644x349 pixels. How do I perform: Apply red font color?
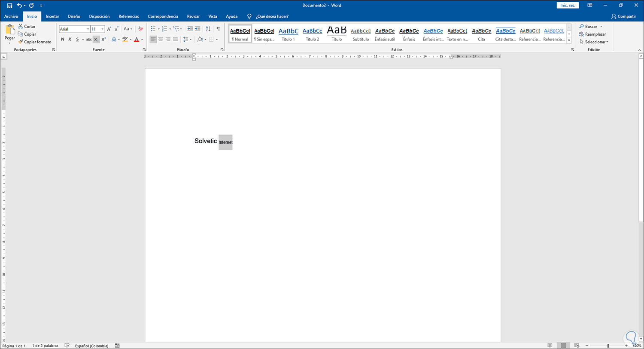tap(136, 39)
